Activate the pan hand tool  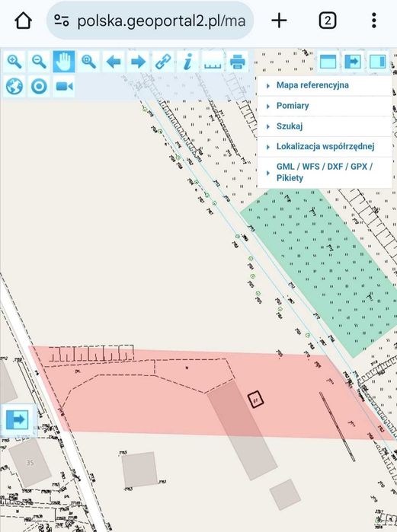point(64,62)
